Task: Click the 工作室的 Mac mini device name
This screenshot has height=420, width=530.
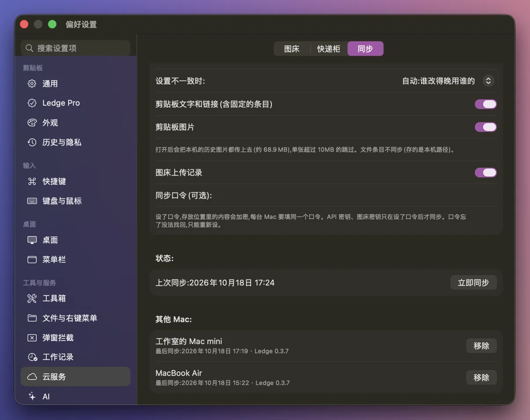Action: coord(189,341)
